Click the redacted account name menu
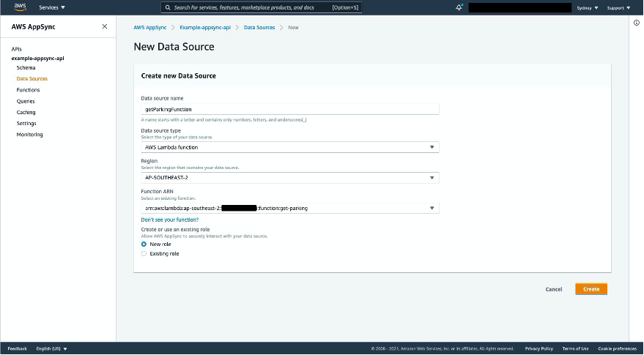The height and width of the screenshot is (355, 644). (520, 8)
